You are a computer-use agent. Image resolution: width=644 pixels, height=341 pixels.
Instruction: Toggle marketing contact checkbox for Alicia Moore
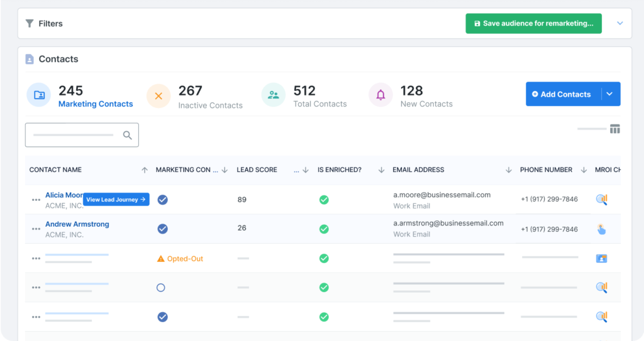(162, 200)
